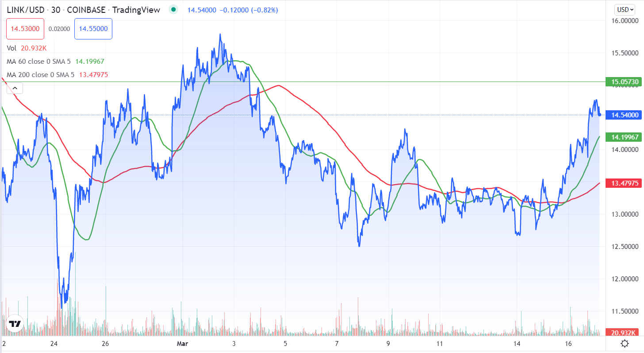The width and height of the screenshot is (644, 353).
Task: Click the 14.54000 current price label
Action: [x=624, y=115]
